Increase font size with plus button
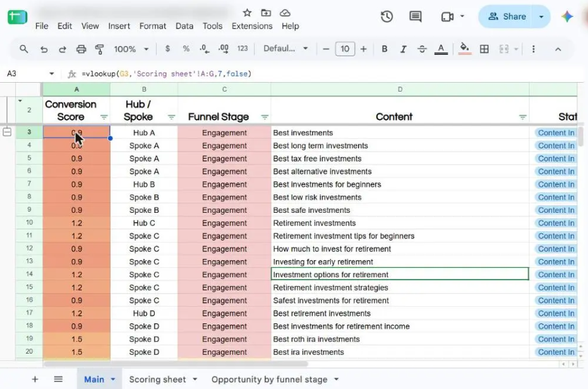This screenshot has width=588, height=389. point(363,49)
